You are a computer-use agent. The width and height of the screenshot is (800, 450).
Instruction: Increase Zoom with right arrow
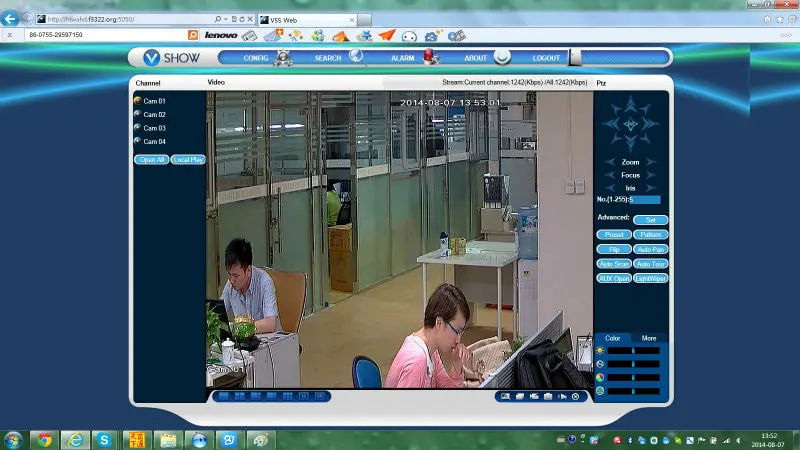click(651, 162)
